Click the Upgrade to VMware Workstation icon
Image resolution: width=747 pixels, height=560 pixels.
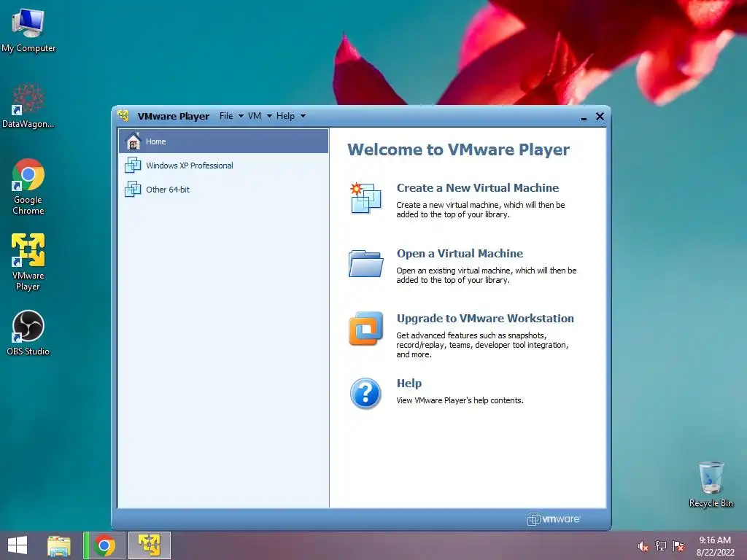pos(365,328)
